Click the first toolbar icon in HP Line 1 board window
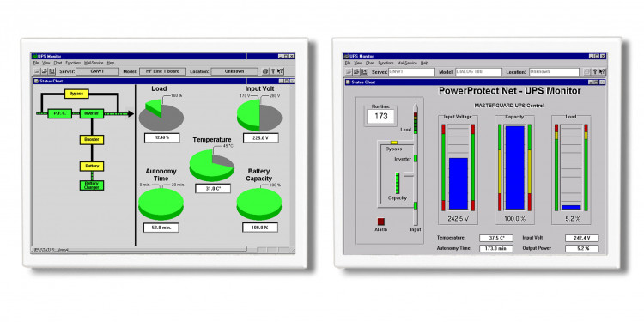Image resolution: width=644 pixels, height=322 pixels. tap(37, 71)
